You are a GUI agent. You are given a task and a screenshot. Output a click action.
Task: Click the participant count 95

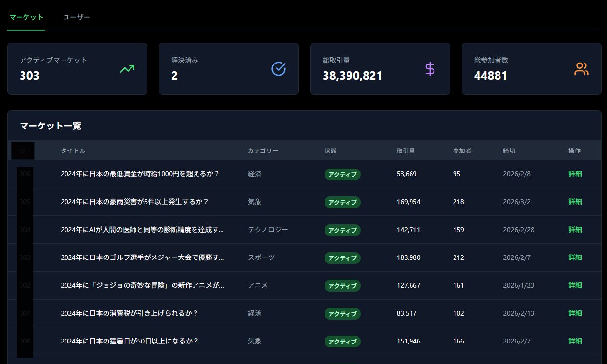pos(456,174)
